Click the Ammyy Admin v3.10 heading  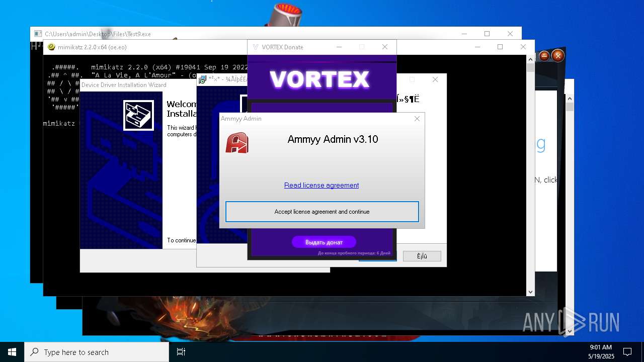[x=333, y=139]
